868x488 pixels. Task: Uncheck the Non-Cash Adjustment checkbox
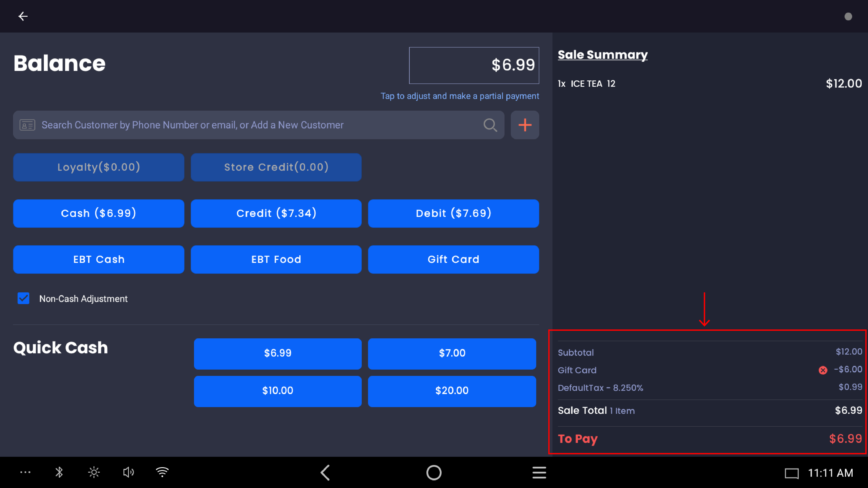coord(23,298)
